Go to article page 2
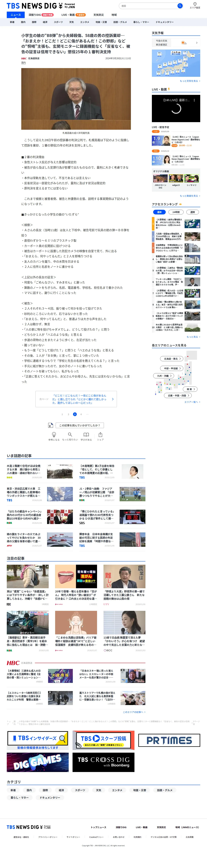This screenshot has height=868, width=207. pyautogui.click(x=68, y=414)
